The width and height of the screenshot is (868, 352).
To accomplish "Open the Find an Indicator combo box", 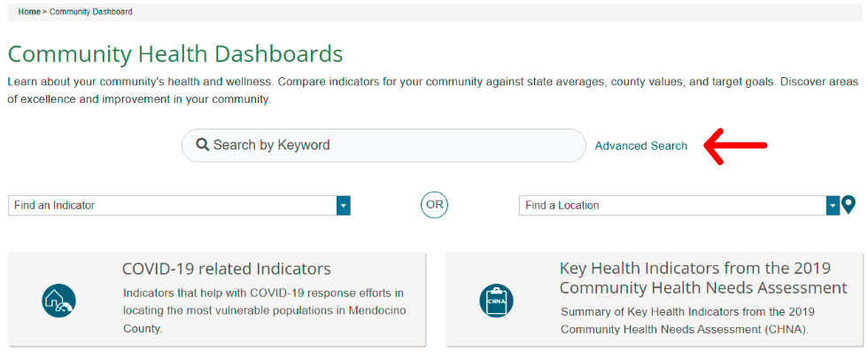I will (x=179, y=205).
